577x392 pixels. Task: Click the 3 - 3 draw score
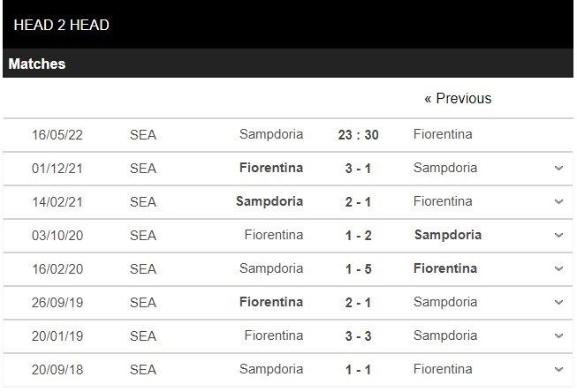pyautogui.click(x=358, y=335)
